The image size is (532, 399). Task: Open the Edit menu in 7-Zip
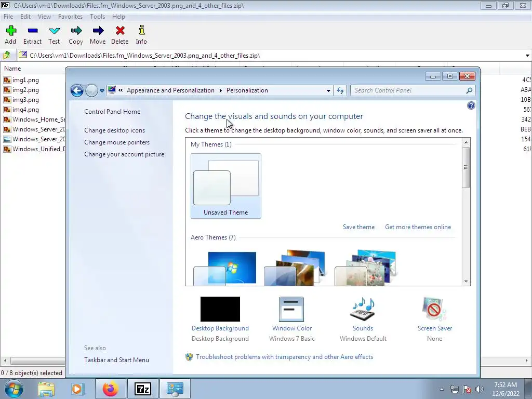25,16
